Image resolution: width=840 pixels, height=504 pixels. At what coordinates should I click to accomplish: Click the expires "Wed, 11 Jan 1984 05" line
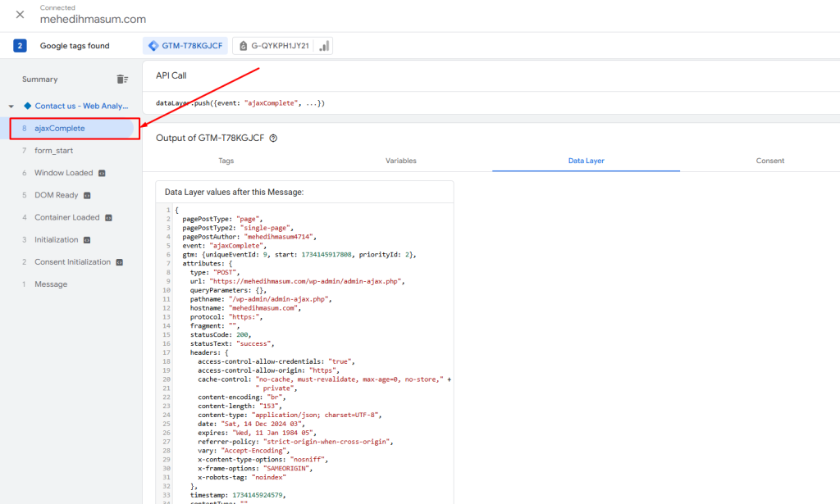(x=257, y=433)
